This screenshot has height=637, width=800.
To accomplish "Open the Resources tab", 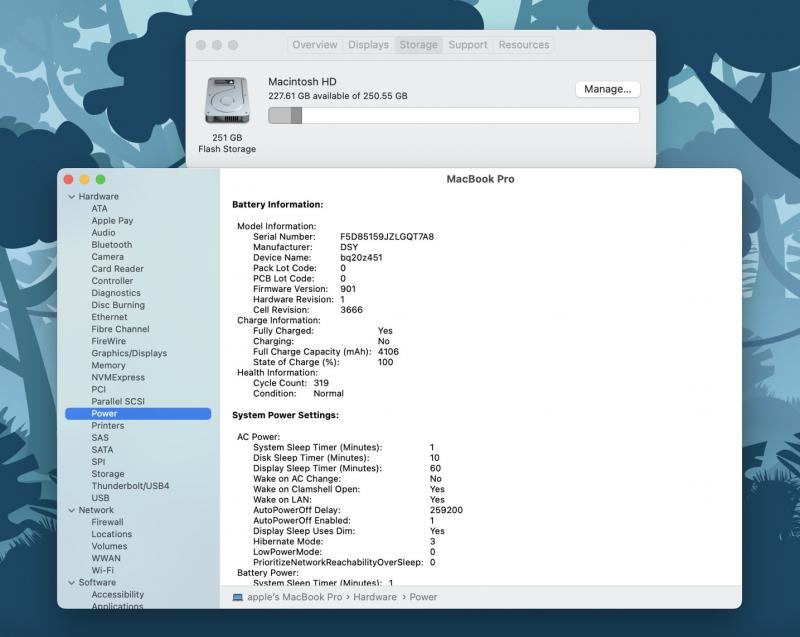I will click(x=524, y=45).
